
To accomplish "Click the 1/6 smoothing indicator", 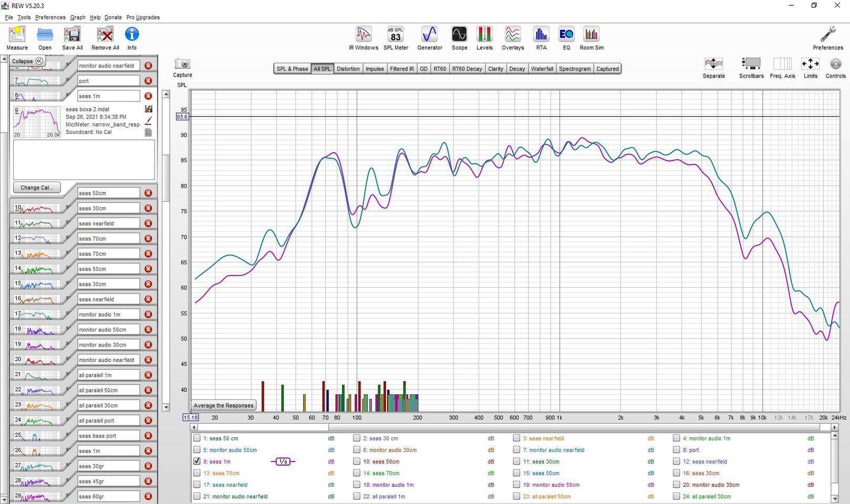I will (x=283, y=461).
